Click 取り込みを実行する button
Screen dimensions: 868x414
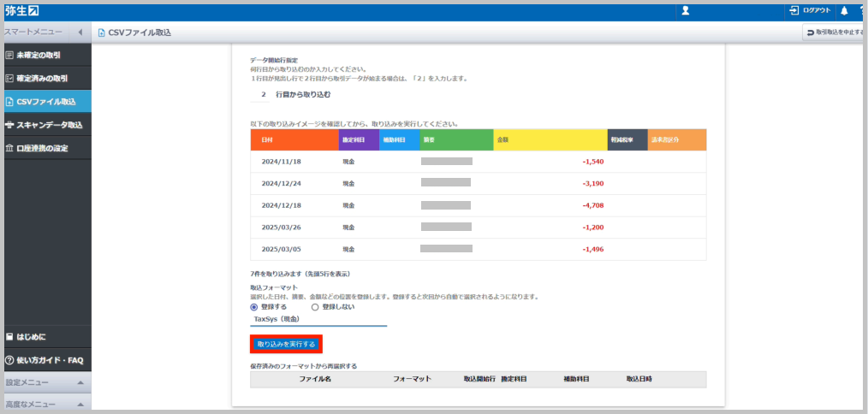(x=286, y=344)
